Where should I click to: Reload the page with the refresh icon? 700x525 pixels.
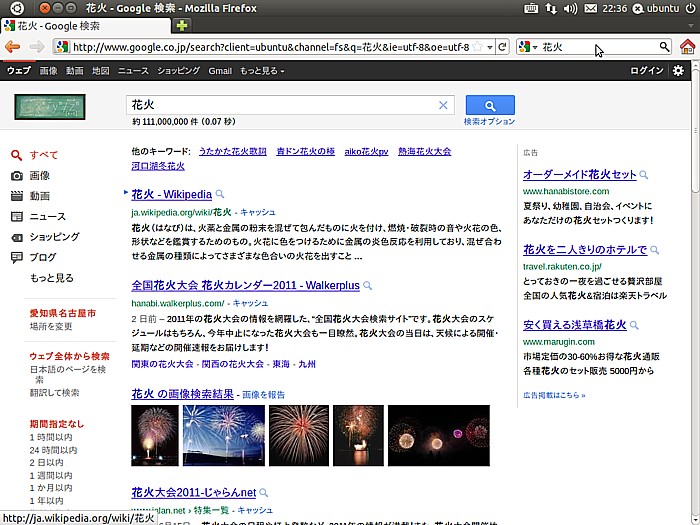502,46
